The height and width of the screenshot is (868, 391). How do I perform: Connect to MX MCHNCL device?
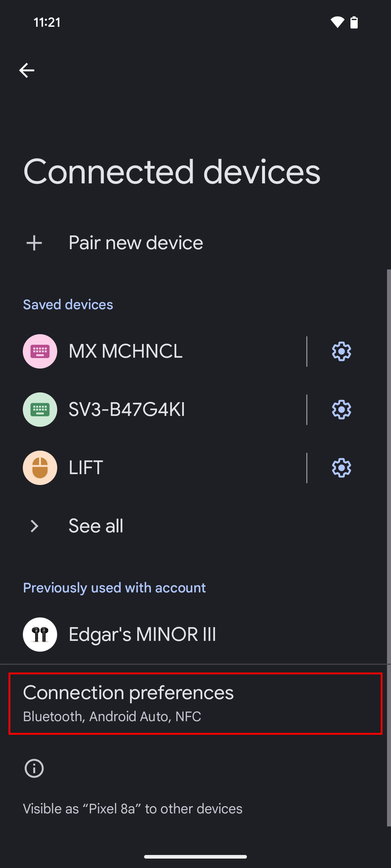click(x=126, y=352)
